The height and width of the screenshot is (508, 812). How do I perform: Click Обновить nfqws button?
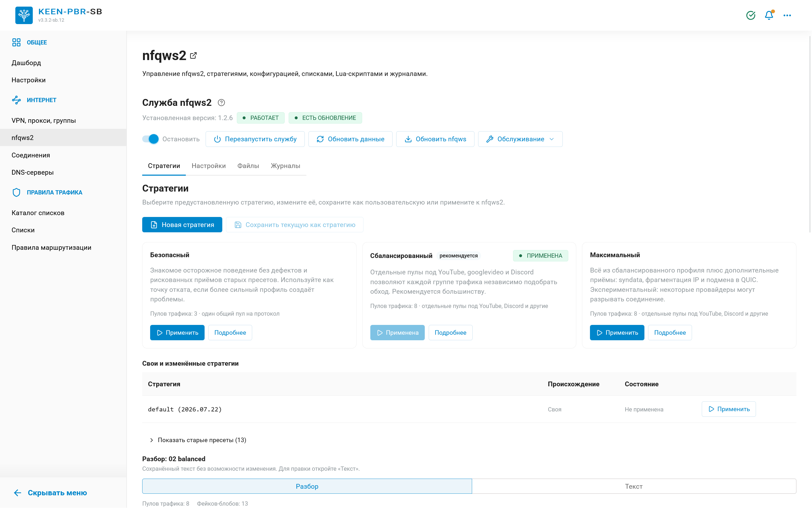[435, 139]
